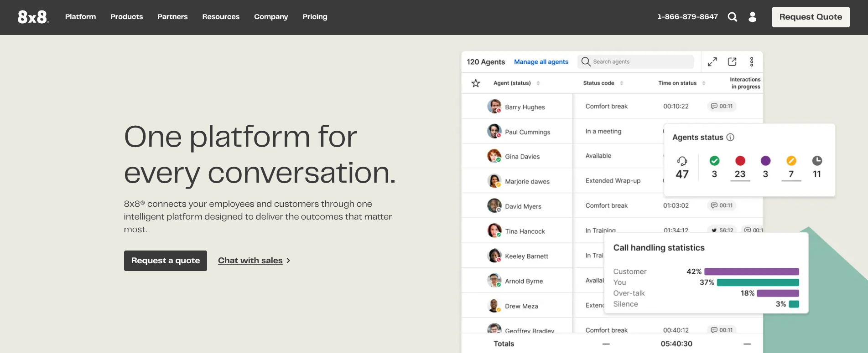
Task: Click the Customer 42% purple bar
Action: [752, 271]
